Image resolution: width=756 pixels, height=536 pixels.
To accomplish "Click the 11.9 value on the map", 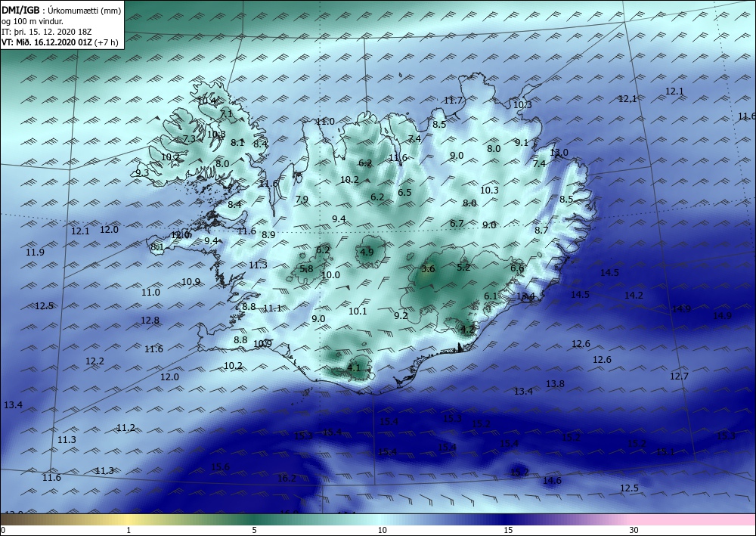I will [36, 252].
